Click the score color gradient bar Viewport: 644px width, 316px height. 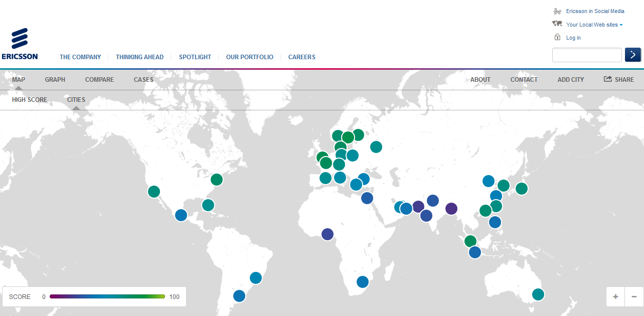click(x=107, y=296)
